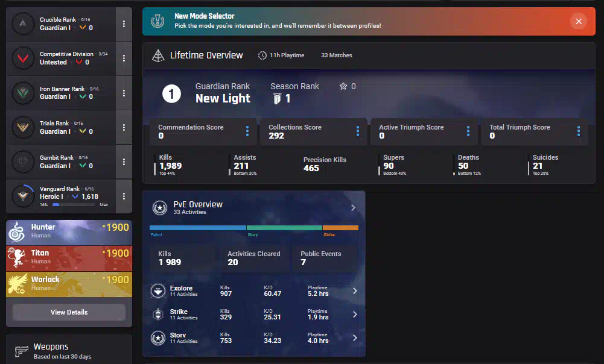Click the Activities Cleared tile
This screenshot has width=604, height=364.
(254, 258)
